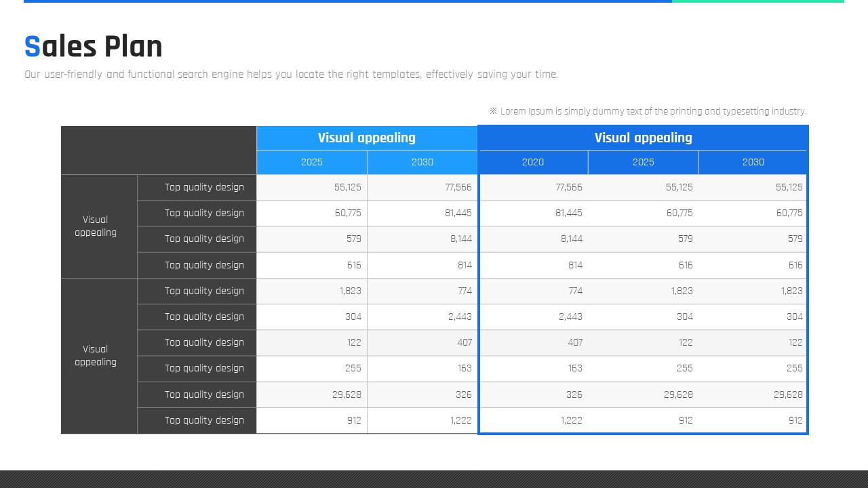Click the 'Sales Plan' slide title
Image resolution: width=868 pixels, height=488 pixels.
tap(93, 47)
